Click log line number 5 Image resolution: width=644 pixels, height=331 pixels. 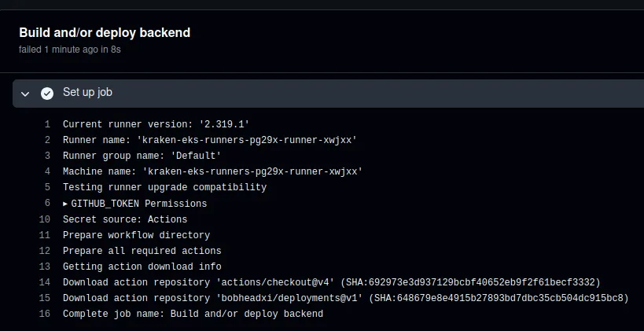tap(47, 187)
